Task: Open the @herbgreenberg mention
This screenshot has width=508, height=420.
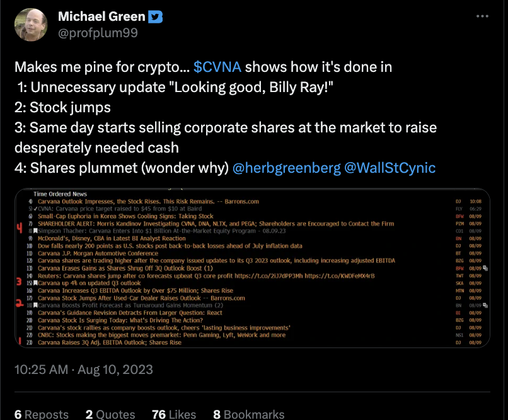Action: click(x=286, y=168)
